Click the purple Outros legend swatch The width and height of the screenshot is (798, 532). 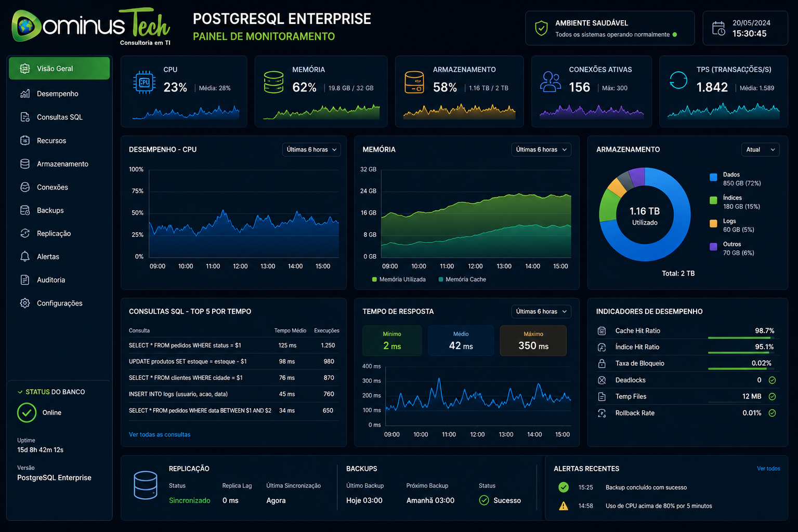(713, 247)
